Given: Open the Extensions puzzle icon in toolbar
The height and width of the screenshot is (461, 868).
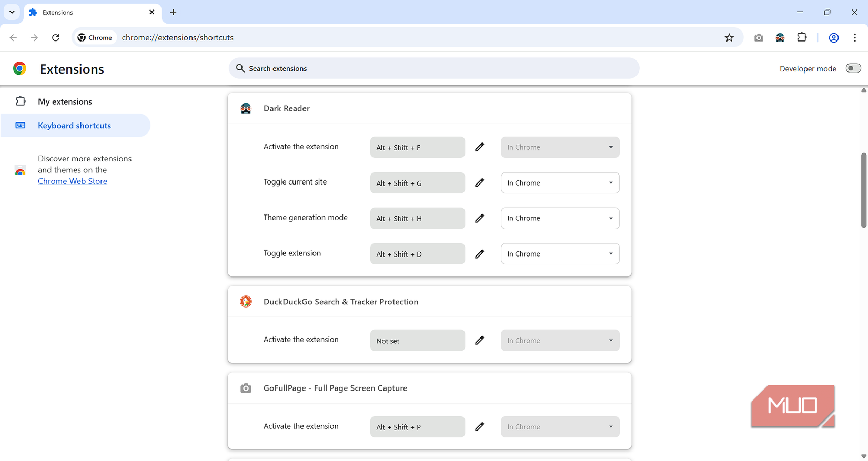Looking at the screenshot, I should click(x=802, y=37).
